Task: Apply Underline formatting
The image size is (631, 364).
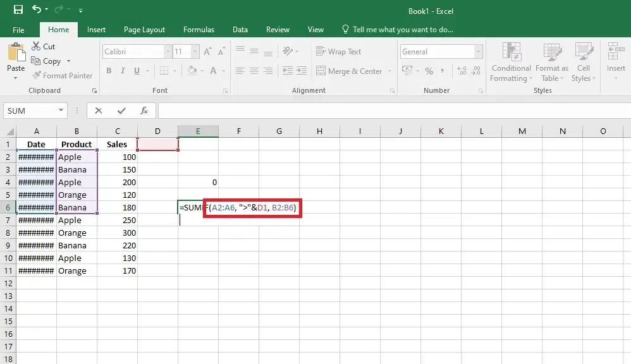Action: pos(137,71)
